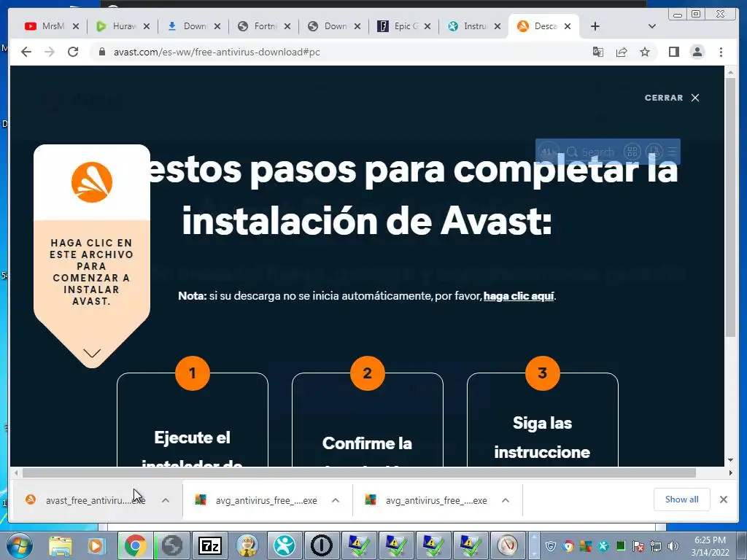Click the AVG tray icon
This screenshot has width=747, height=560.
click(x=586, y=546)
